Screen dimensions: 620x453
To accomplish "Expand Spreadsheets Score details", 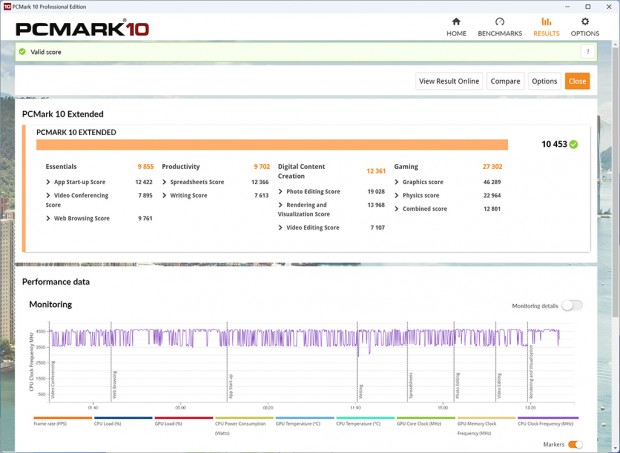I will (164, 182).
